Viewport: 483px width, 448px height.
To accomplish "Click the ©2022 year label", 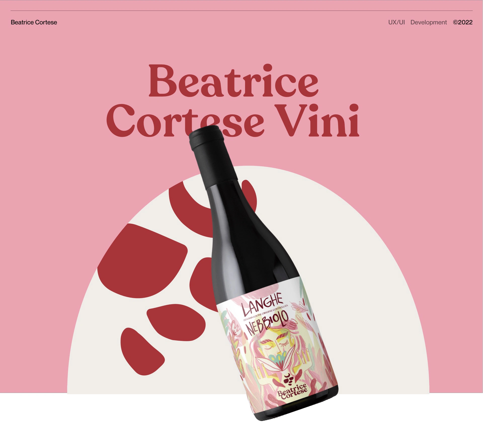I will point(463,22).
